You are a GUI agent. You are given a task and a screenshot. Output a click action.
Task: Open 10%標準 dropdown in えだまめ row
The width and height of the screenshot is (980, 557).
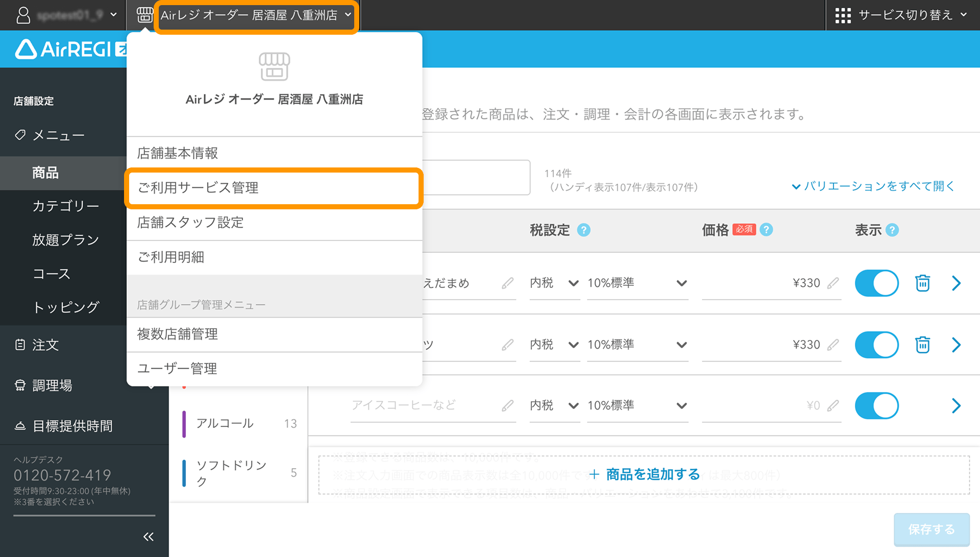pos(637,283)
